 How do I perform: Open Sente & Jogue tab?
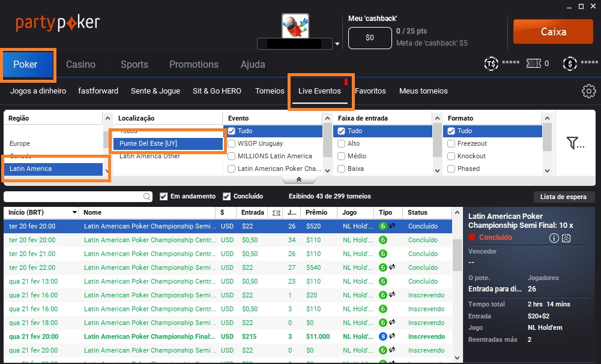pos(156,91)
